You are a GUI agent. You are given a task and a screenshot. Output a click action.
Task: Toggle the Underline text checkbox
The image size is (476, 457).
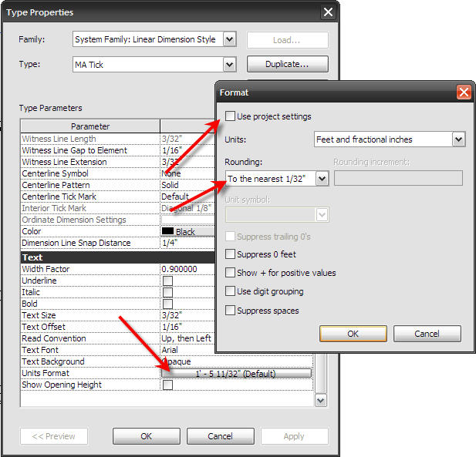167,281
